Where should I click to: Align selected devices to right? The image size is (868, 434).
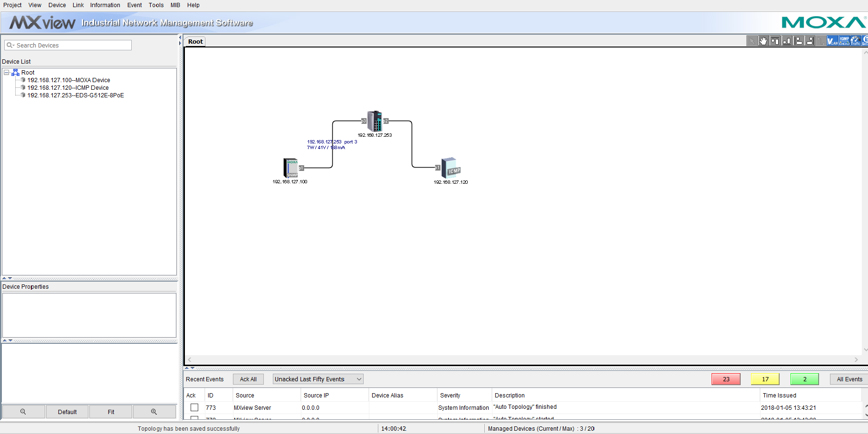(810, 41)
